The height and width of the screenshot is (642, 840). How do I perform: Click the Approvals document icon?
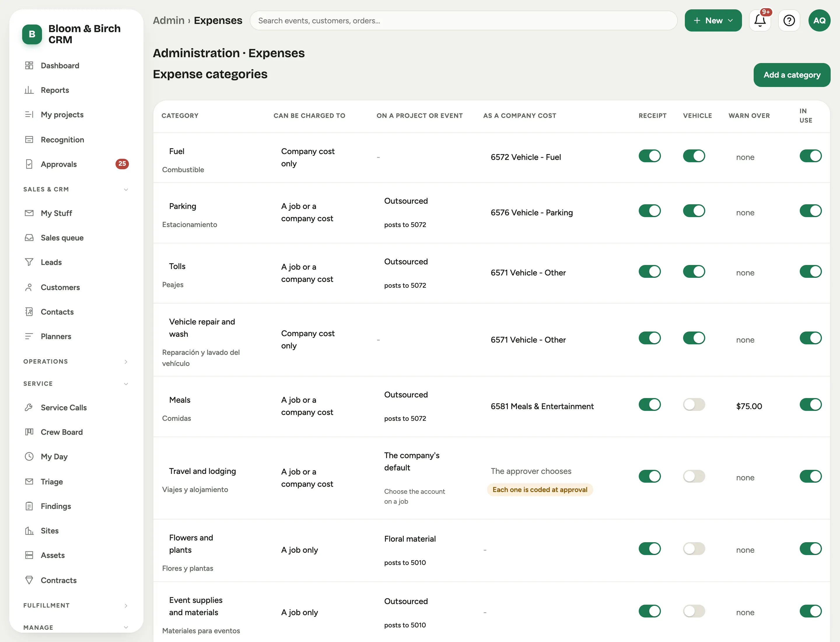[29, 164]
